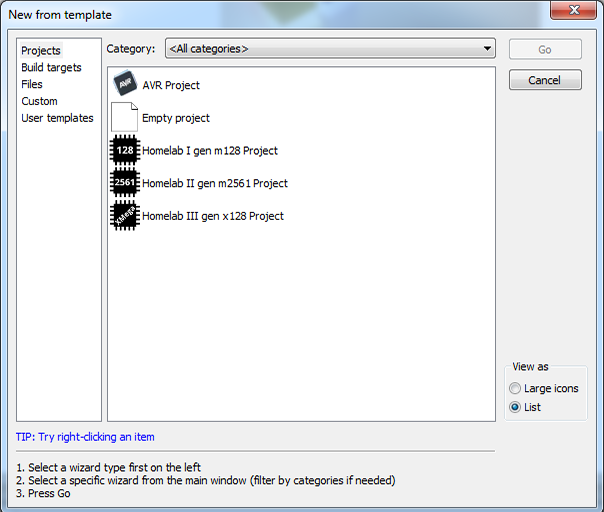Select Projects wizard type in left panel

(x=41, y=51)
